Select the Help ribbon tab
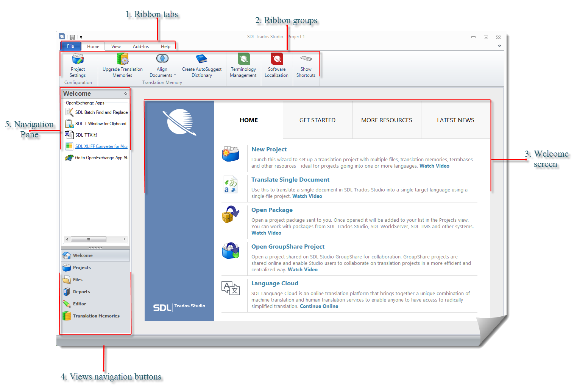 click(x=165, y=47)
